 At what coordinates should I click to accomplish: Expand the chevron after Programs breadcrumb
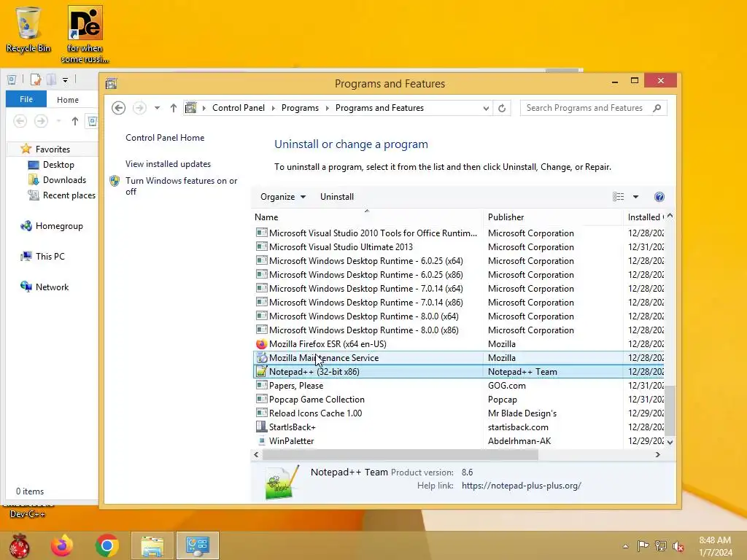point(328,108)
